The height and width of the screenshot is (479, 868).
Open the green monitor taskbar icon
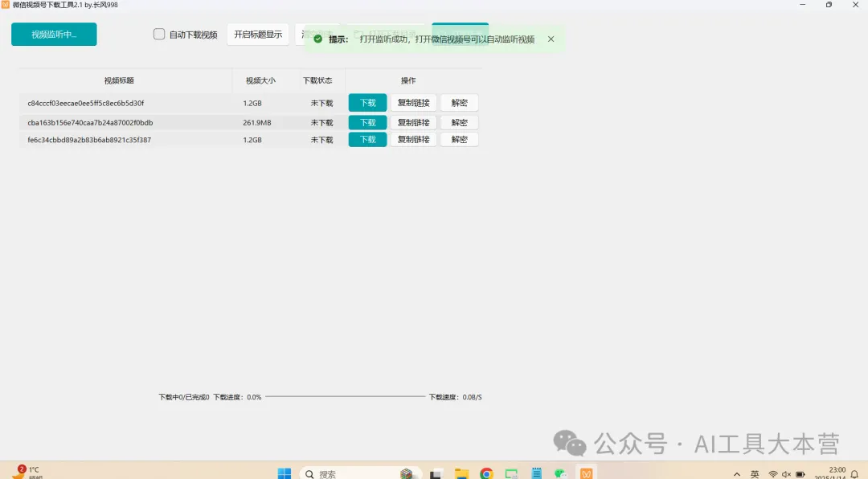click(x=511, y=473)
